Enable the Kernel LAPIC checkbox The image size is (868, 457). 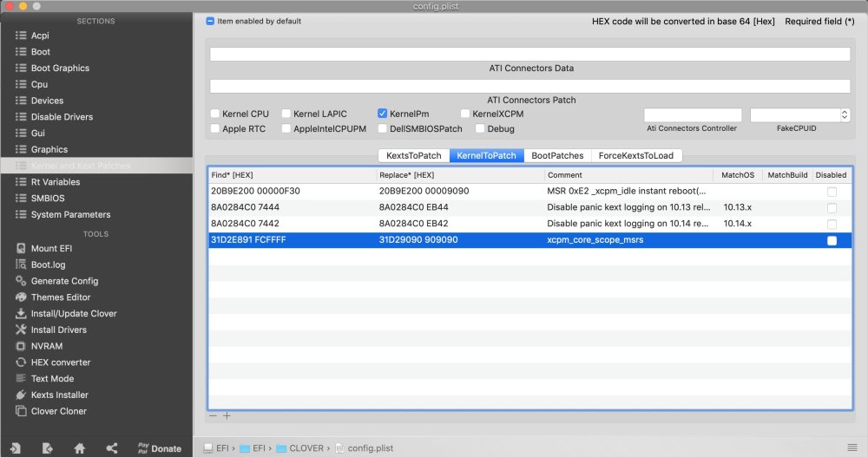(x=286, y=114)
